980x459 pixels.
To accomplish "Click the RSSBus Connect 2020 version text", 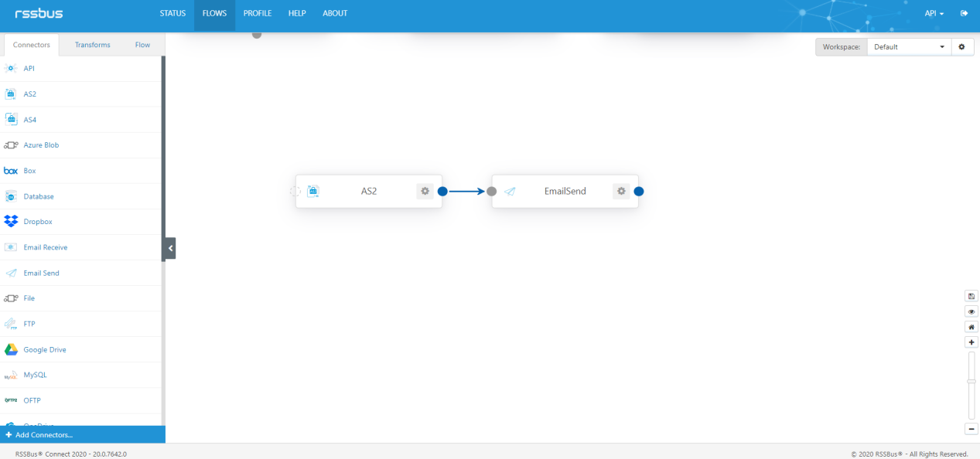I will (71, 454).
